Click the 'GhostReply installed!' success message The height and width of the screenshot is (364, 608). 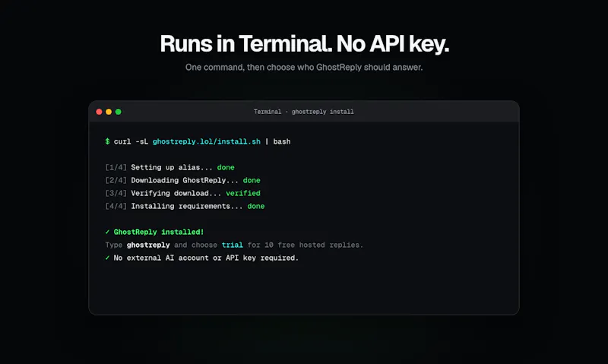(159, 232)
